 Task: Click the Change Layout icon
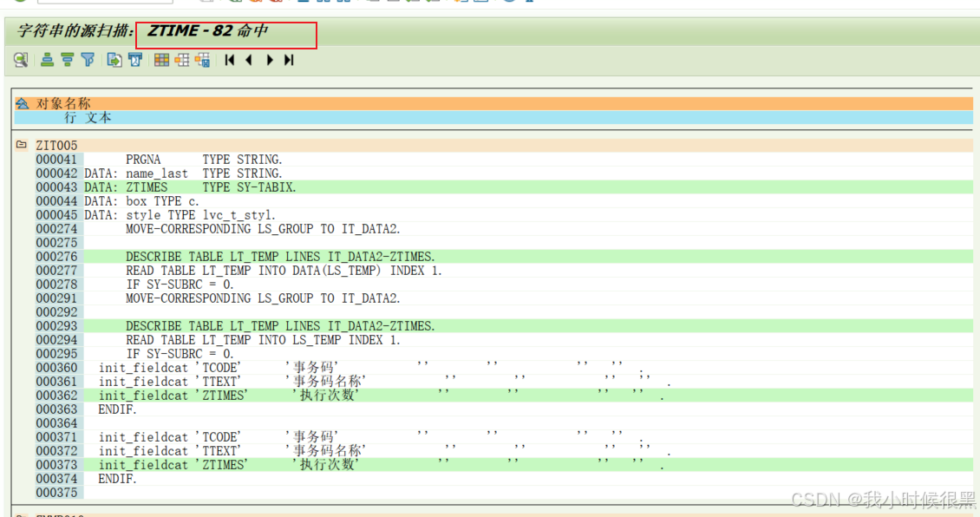[180, 60]
